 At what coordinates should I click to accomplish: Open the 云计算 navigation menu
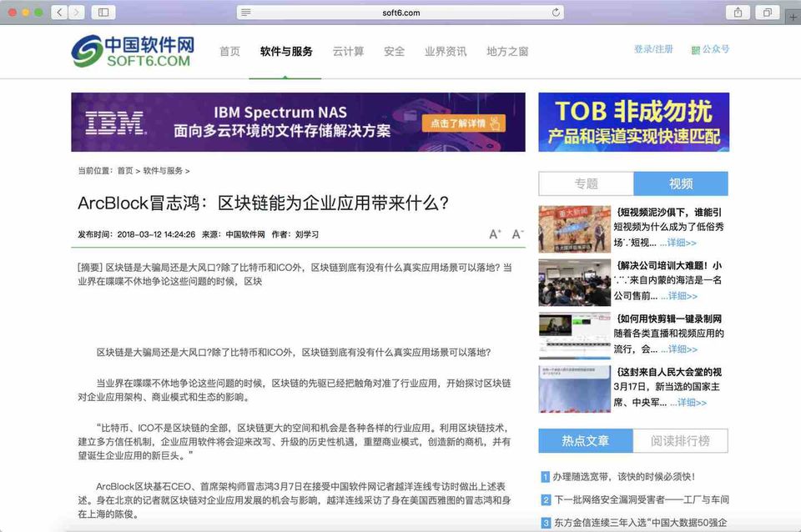pos(348,51)
